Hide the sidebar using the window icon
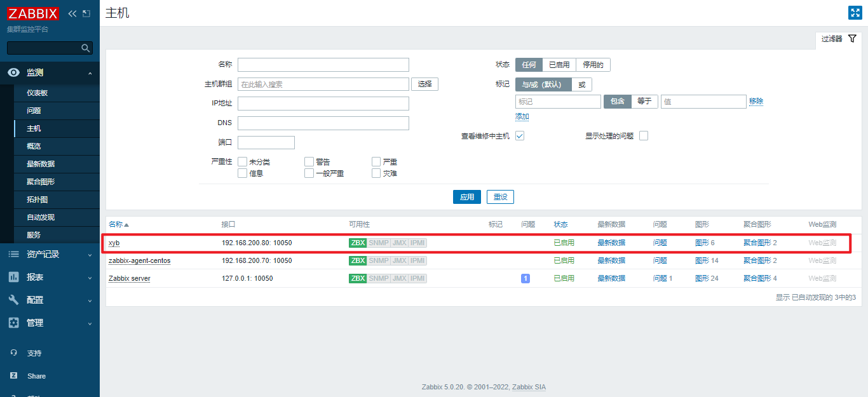Image resolution: width=868 pixels, height=397 pixels. coord(86,13)
